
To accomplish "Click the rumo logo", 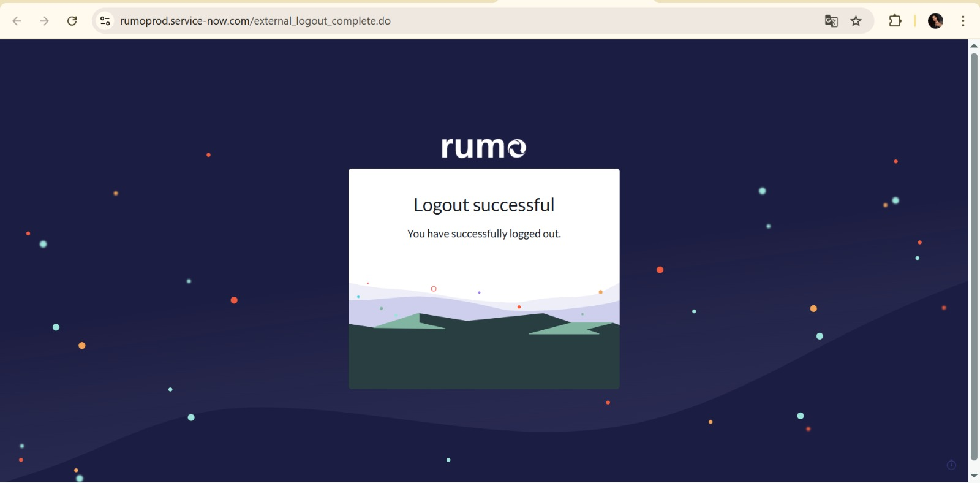I will pos(484,148).
